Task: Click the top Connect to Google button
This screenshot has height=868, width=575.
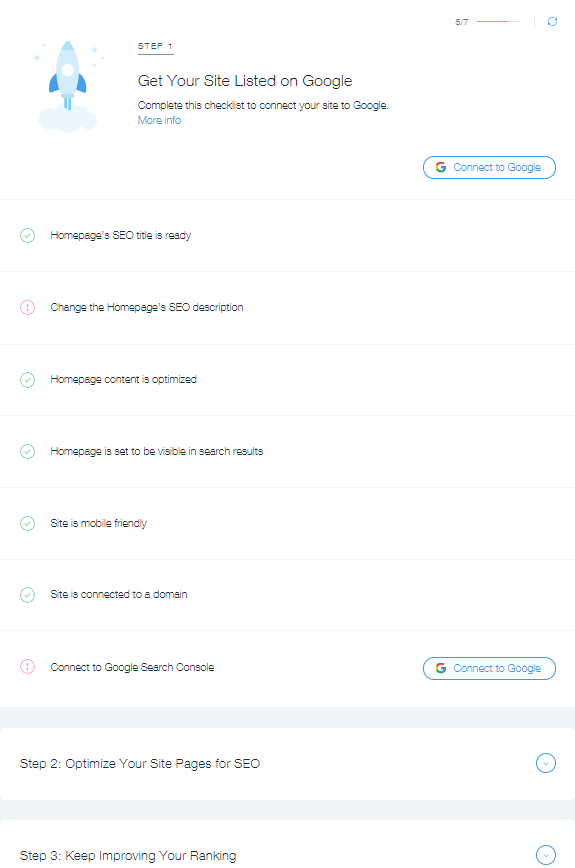Action: tap(489, 167)
